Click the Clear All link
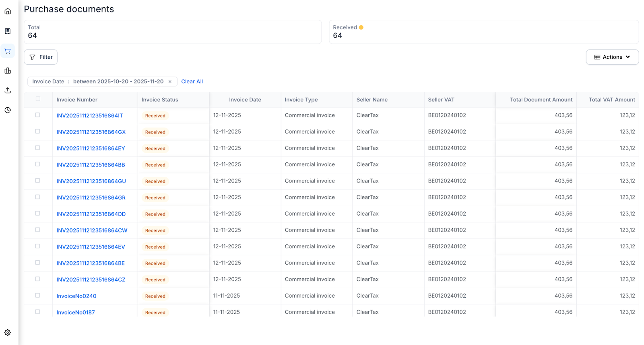This screenshot has width=644, height=345. [x=192, y=82]
